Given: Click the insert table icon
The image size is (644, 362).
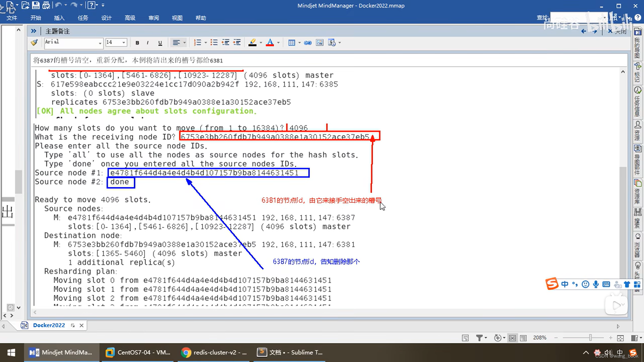Looking at the screenshot, I should click(x=291, y=43).
